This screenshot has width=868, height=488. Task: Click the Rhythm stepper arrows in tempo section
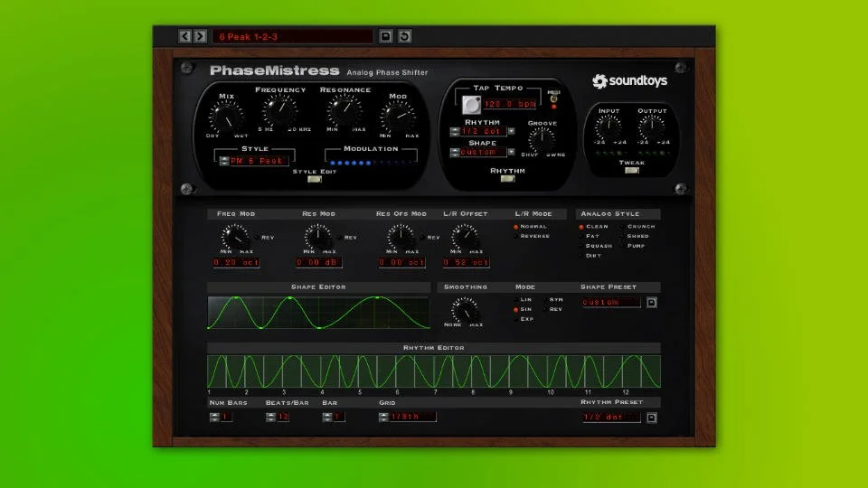[x=455, y=132]
